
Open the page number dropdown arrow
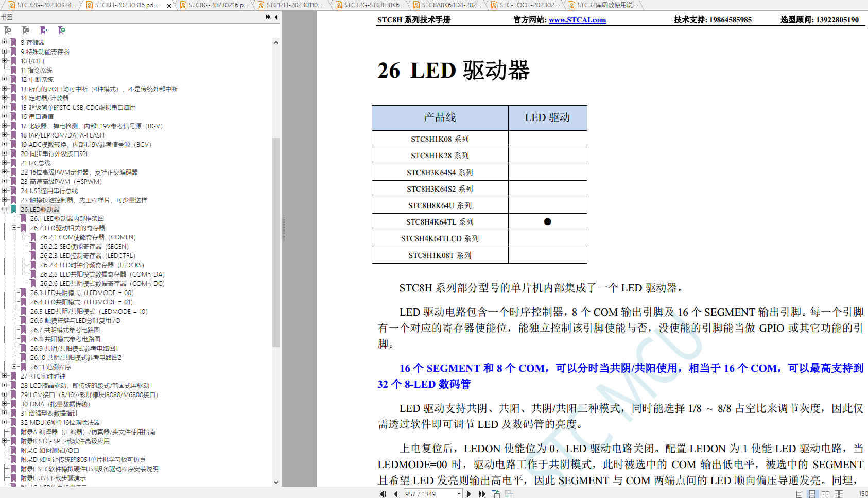(x=459, y=494)
